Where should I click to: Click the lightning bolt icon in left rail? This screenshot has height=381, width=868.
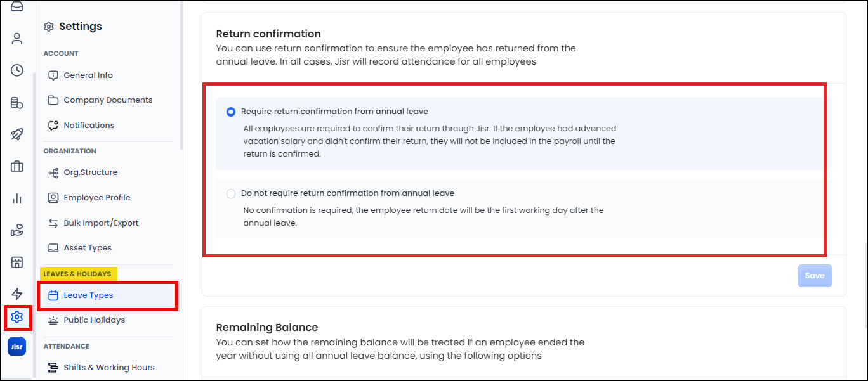click(17, 294)
